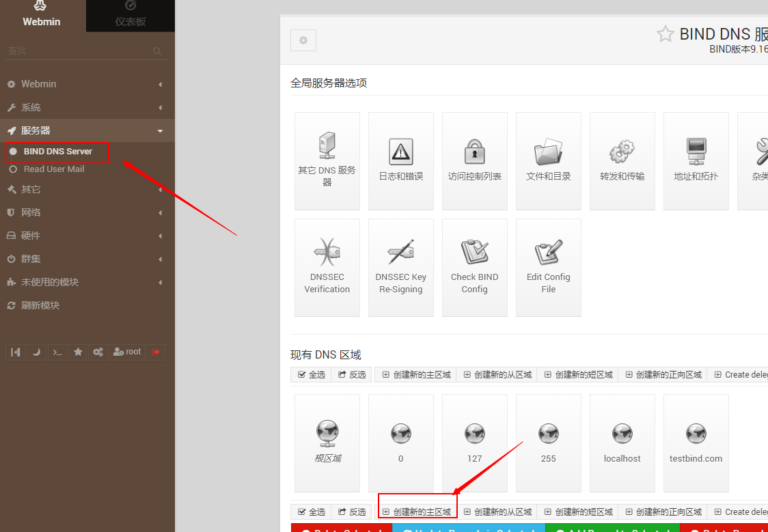
Task: Toggle sidebar collapse icon in bottom toolbar
Action: point(16,352)
